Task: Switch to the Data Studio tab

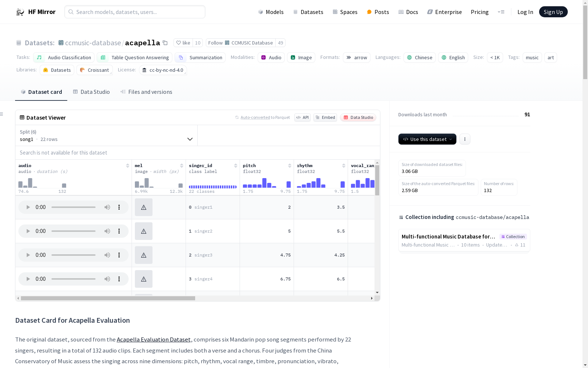Action: [91, 92]
